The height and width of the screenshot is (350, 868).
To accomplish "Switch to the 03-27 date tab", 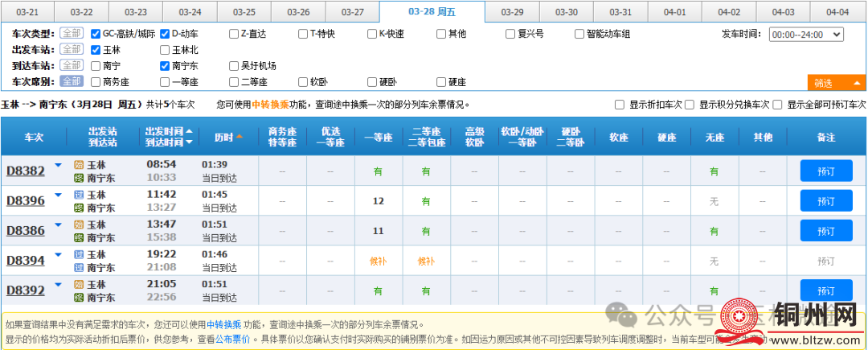I will [353, 11].
